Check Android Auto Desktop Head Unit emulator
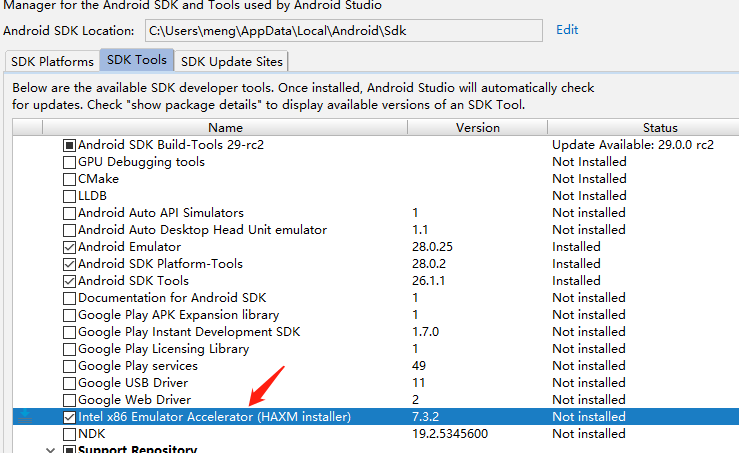The image size is (739, 453). coord(69,230)
